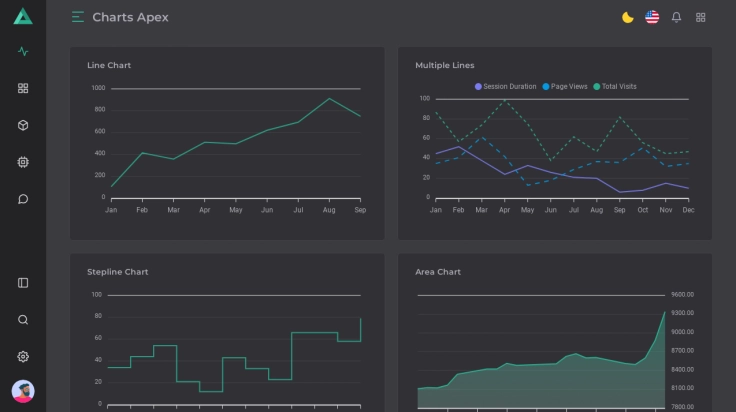This screenshot has width=736, height=412.
Task: Open settings gear in the sidebar
Action: click(23, 357)
